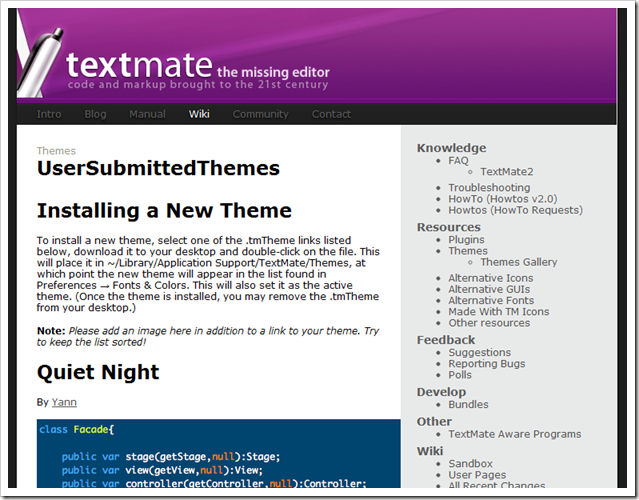Image resolution: width=639 pixels, height=500 pixels.
Task: Open the FAQ sidebar link
Action: click(458, 161)
